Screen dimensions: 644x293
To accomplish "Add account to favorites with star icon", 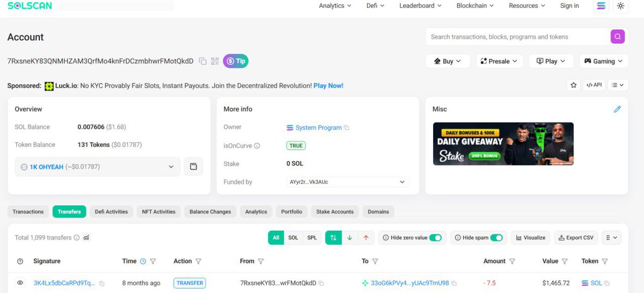I will [573, 85].
